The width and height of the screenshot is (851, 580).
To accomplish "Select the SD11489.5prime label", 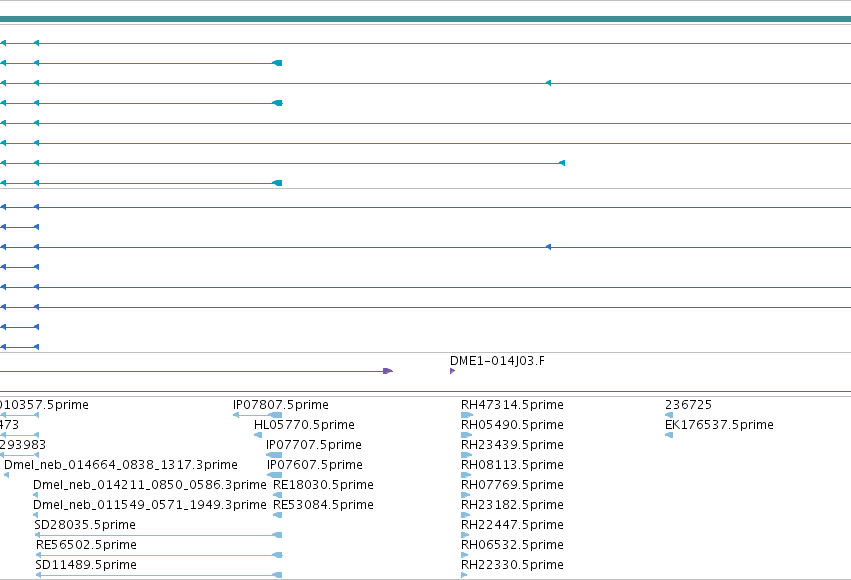I will [86, 565].
